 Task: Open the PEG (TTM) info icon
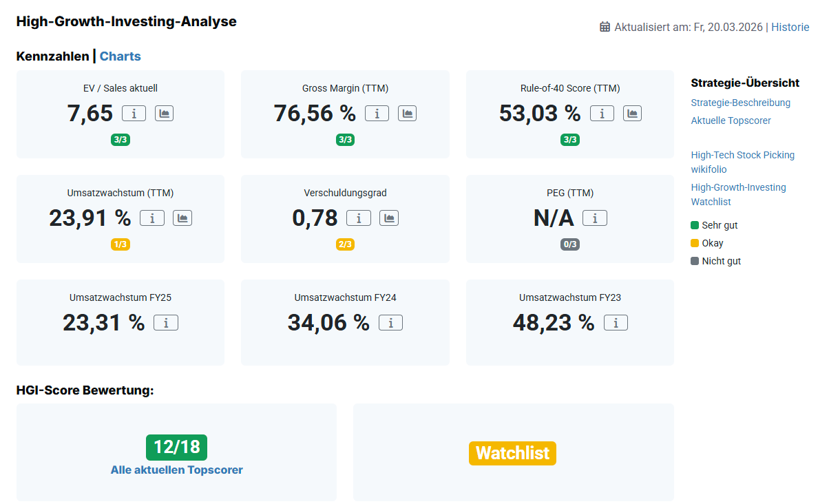(x=595, y=218)
